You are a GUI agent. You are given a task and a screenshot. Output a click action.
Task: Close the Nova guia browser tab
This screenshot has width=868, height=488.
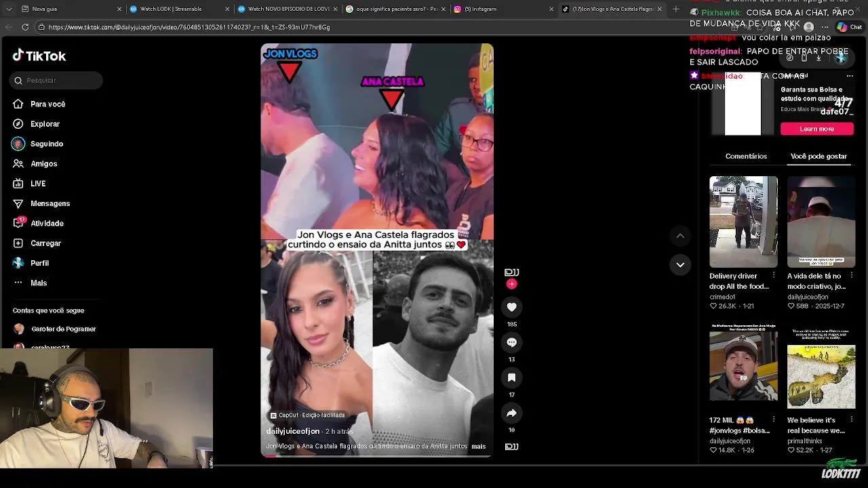click(x=119, y=9)
